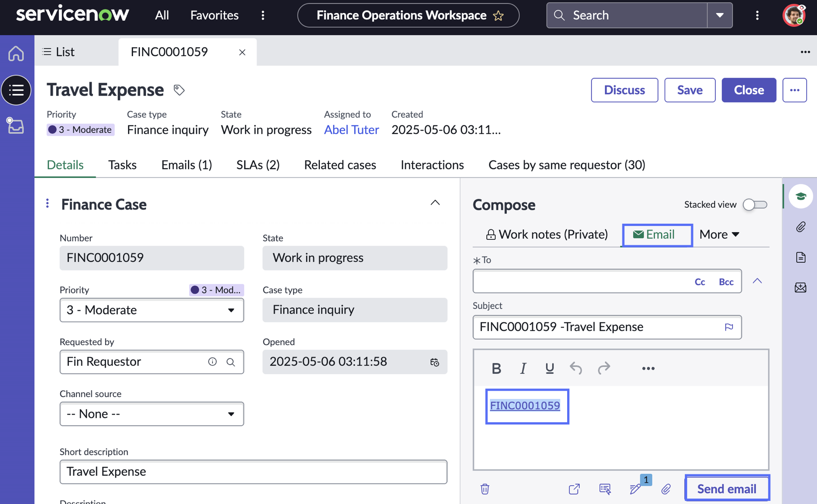Click the Short description field
Screen dimensions: 817x504
pyautogui.click(x=253, y=472)
